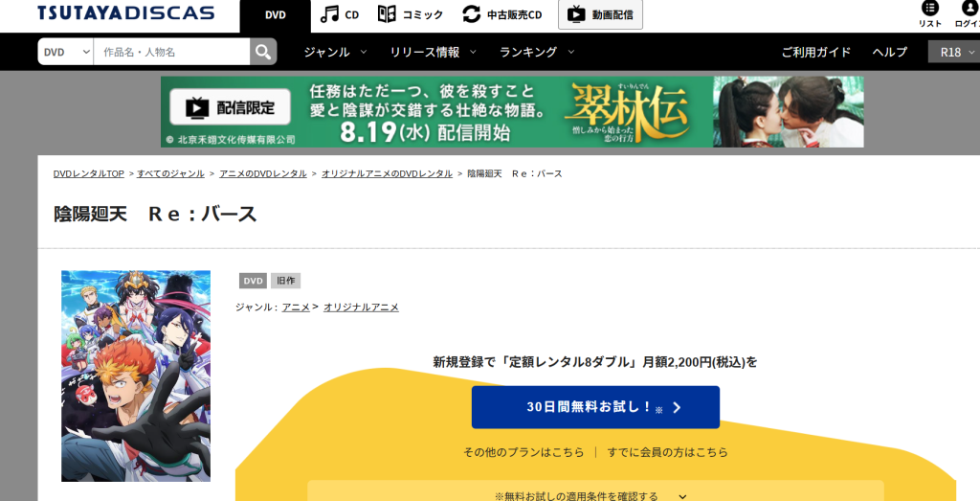Switch to the CD tab
Image resolution: width=980 pixels, height=501 pixels.
(341, 14)
